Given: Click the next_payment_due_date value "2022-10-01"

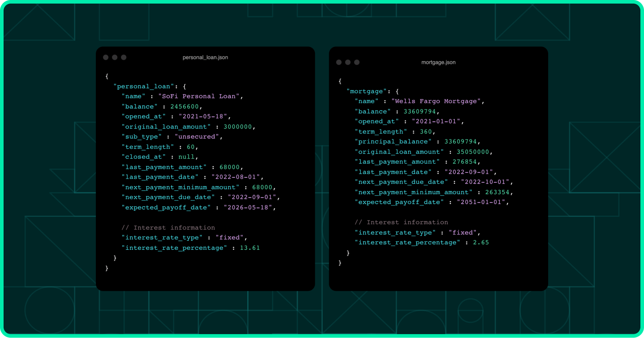Looking at the screenshot, I should coord(485,182).
